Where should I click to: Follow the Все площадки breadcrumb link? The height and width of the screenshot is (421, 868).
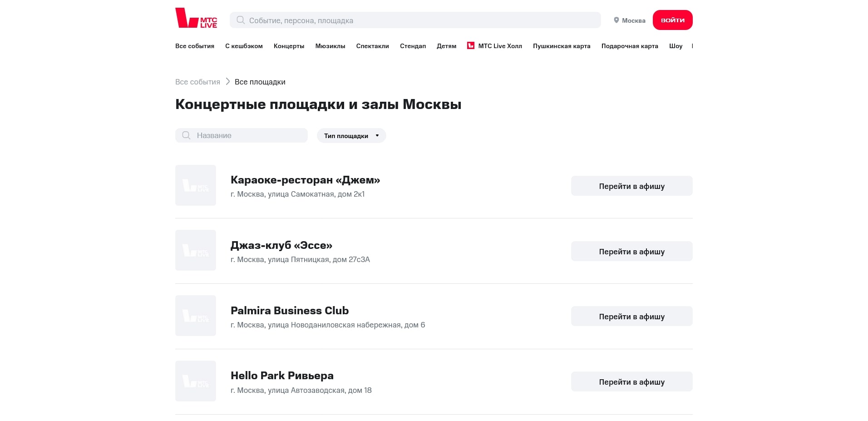[x=260, y=82]
